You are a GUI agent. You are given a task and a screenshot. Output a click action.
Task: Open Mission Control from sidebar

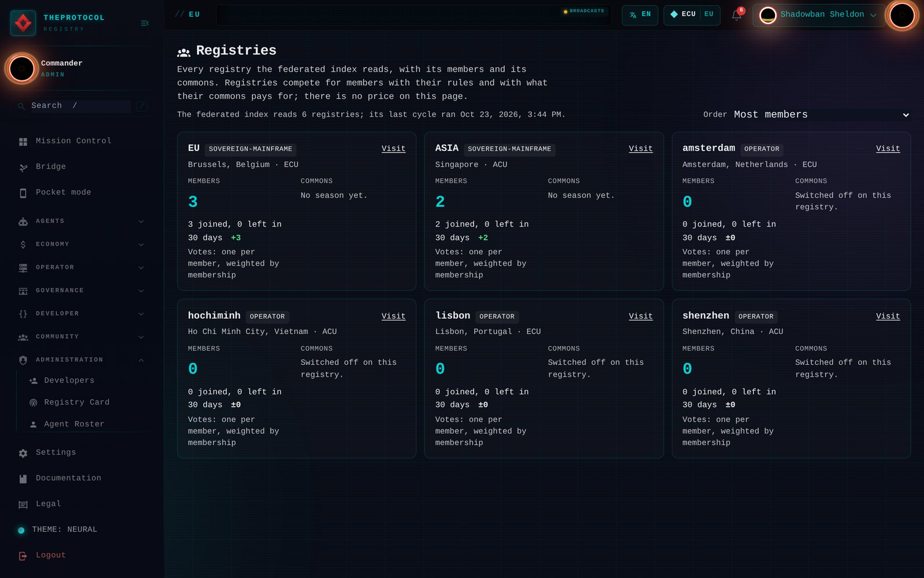coord(73,141)
